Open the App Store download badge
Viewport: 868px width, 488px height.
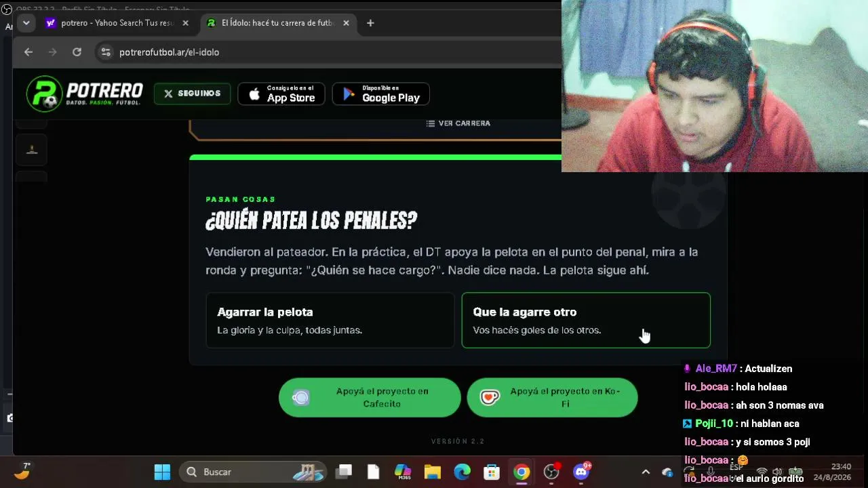coord(281,94)
